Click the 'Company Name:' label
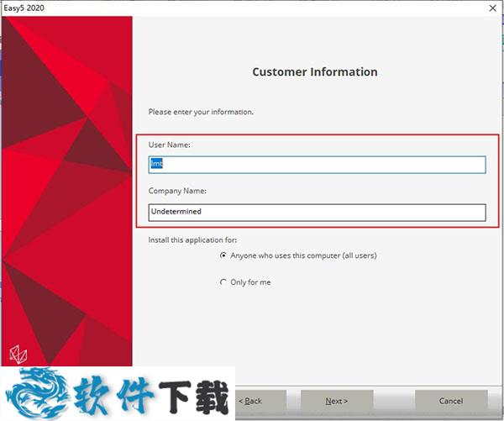Viewport: 504px width, 421px height. [177, 191]
